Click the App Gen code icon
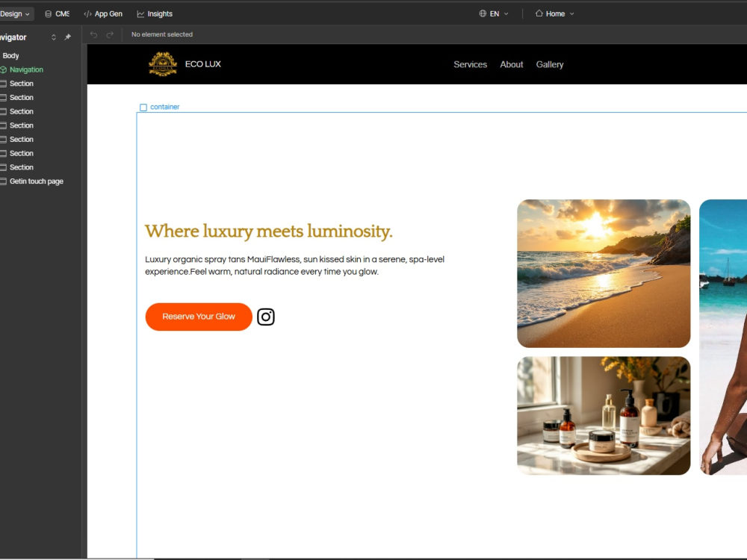The height and width of the screenshot is (560, 747). [x=87, y=13]
